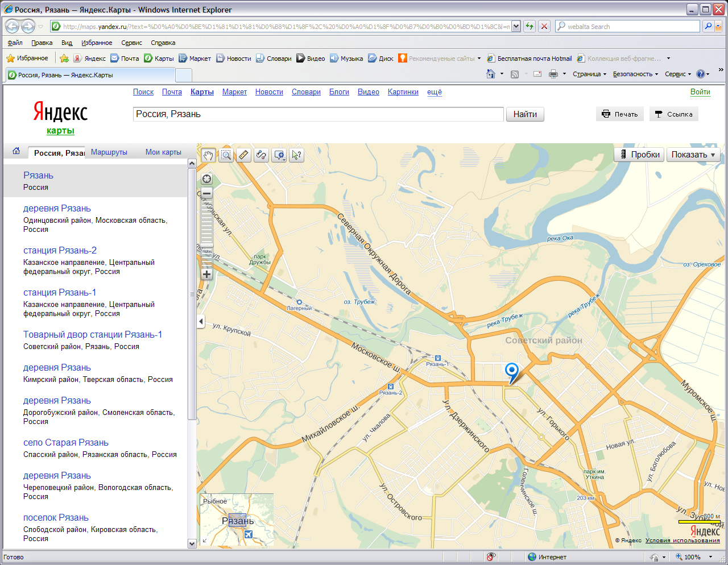Collapse the left results panel arrow
This screenshot has width=728, height=565.
201,322
